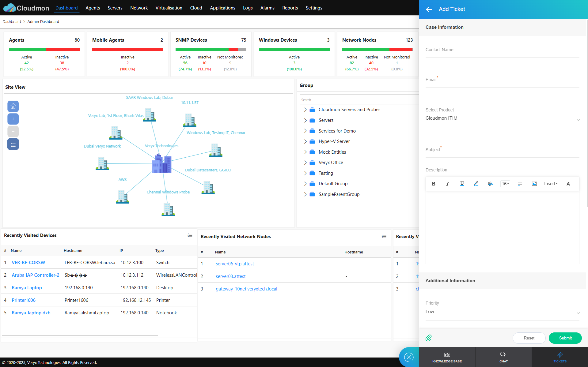Viewport: 588px width, 367px height.
Task: Click the Reset button
Action: point(529,338)
